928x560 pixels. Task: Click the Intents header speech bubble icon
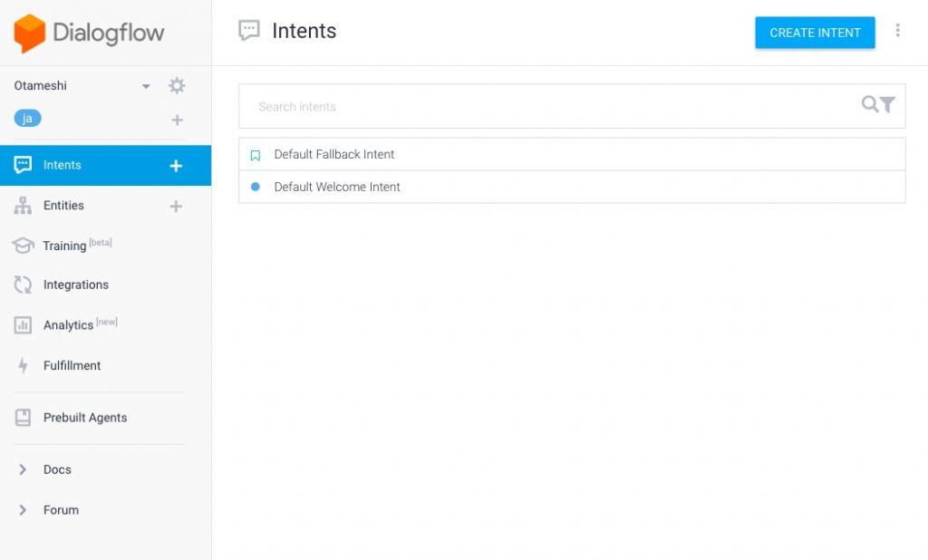249,30
